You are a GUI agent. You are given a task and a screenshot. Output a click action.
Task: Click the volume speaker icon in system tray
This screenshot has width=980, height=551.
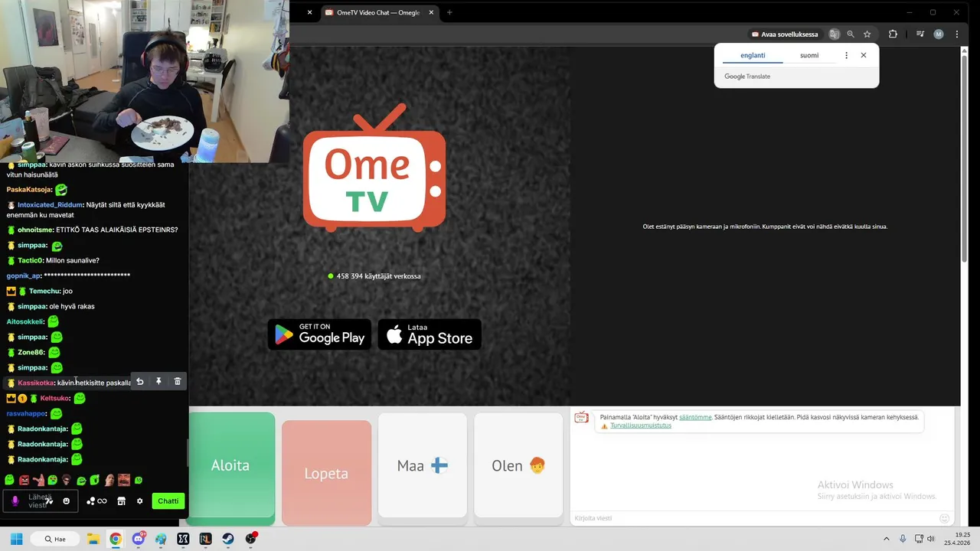(x=930, y=539)
